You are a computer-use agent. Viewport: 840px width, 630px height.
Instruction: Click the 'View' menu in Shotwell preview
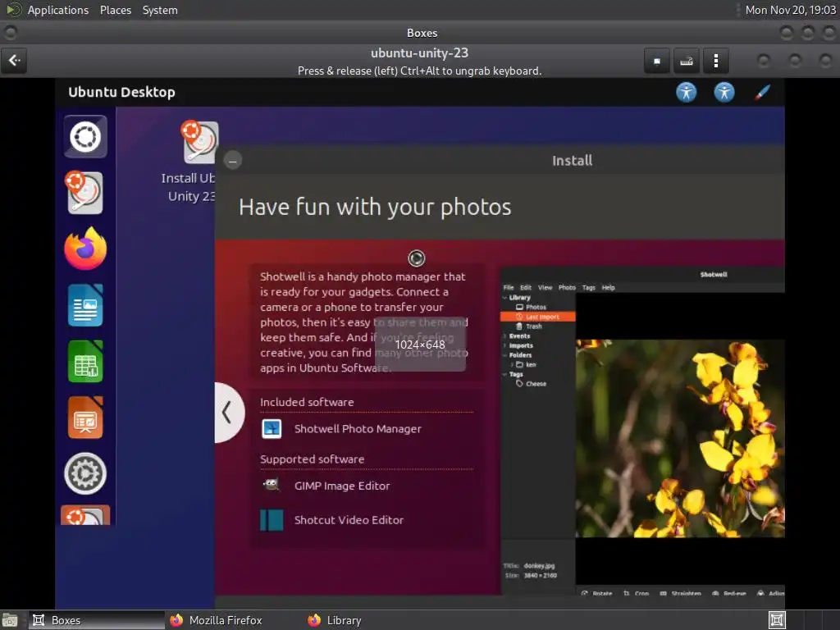click(x=545, y=288)
